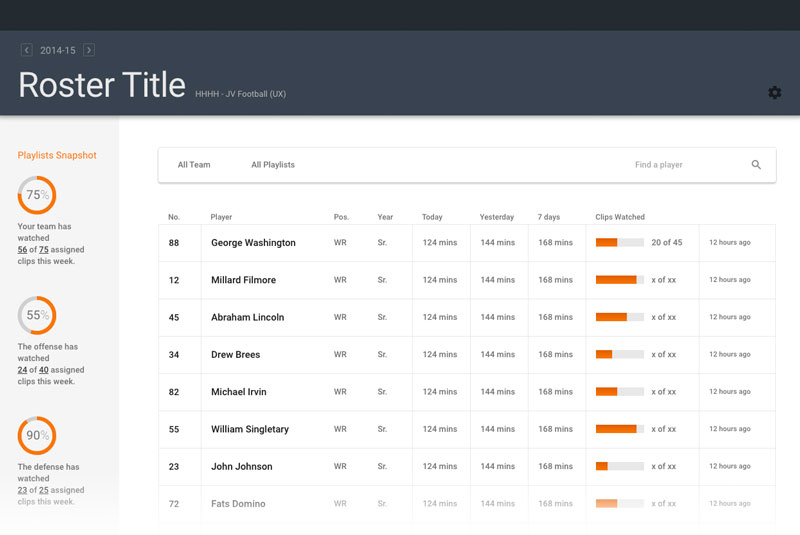
Task: Click the 90% defense progress ring
Action: [37, 435]
